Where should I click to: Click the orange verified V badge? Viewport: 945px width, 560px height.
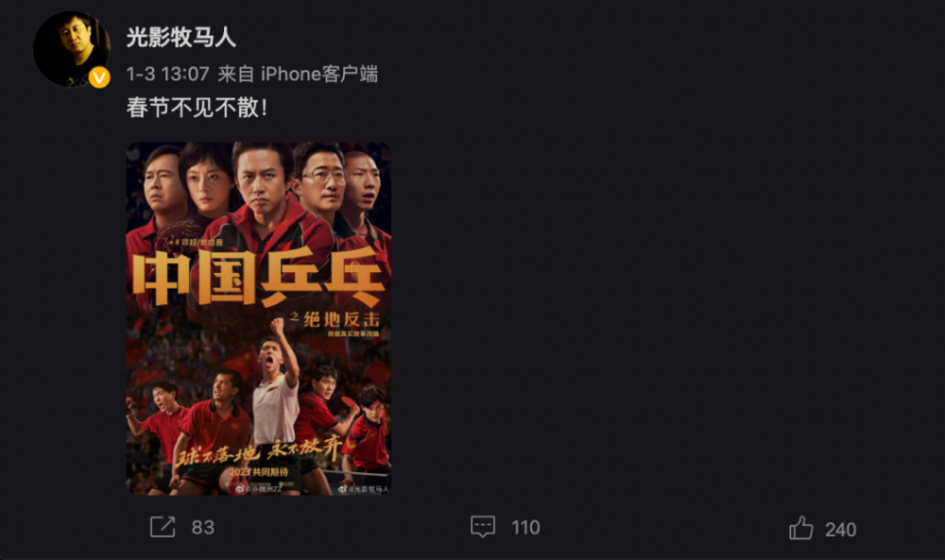pyautogui.click(x=99, y=77)
